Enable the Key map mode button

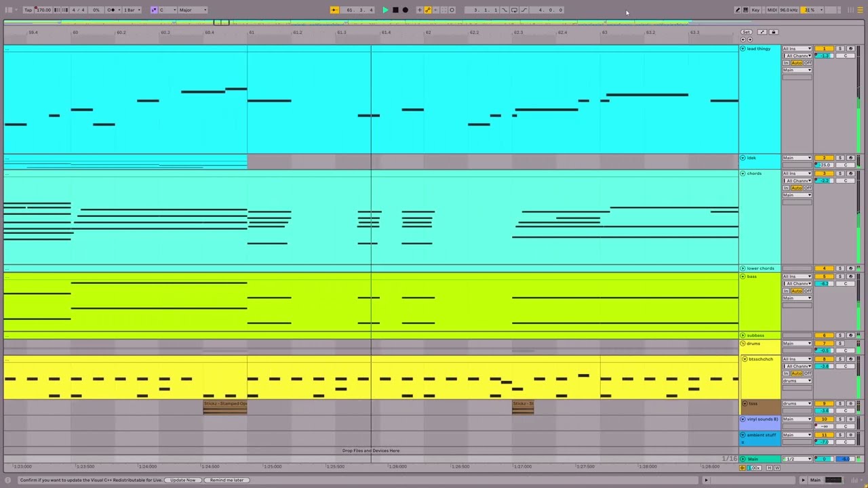click(755, 9)
